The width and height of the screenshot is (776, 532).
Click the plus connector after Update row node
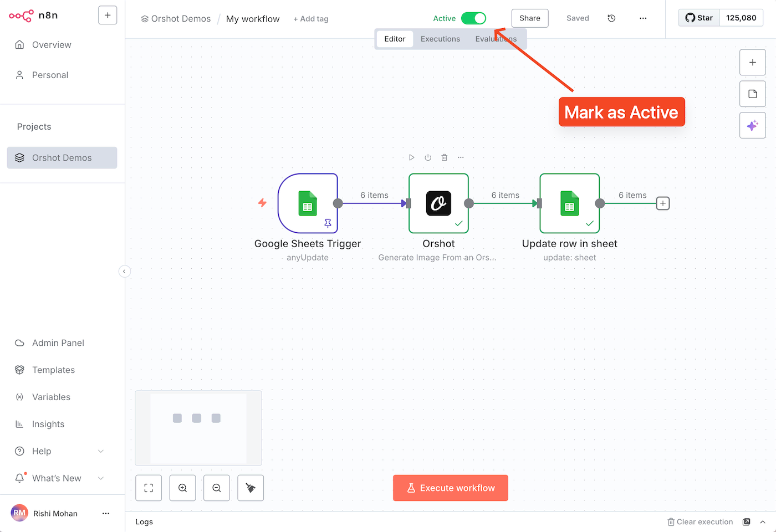tap(663, 203)
